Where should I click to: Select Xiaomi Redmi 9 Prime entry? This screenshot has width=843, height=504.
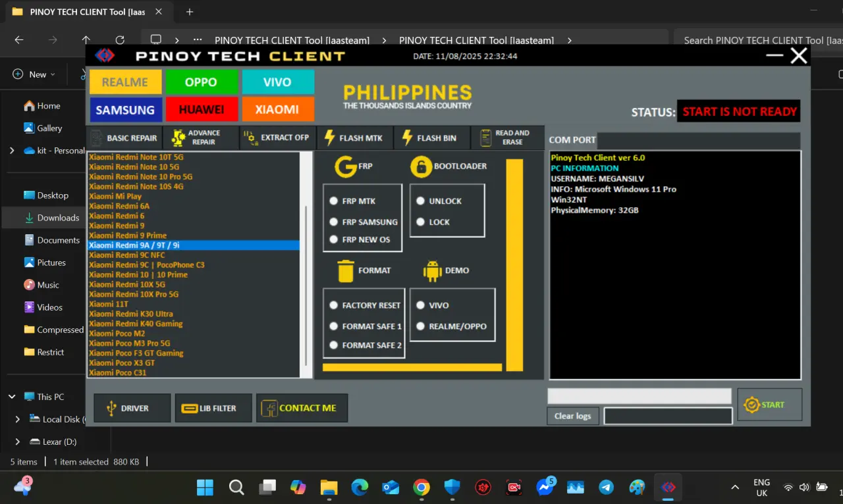tap(193, 236)
